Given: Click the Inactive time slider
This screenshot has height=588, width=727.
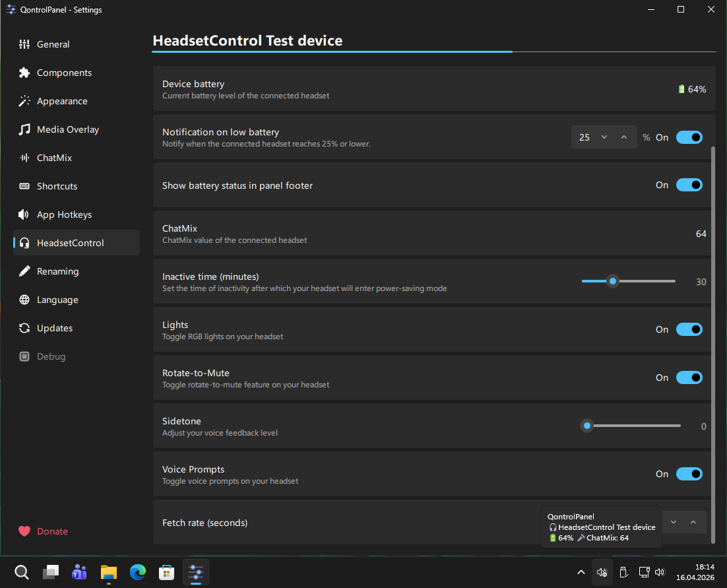Looking at the screenshot, I should (628, 281).
